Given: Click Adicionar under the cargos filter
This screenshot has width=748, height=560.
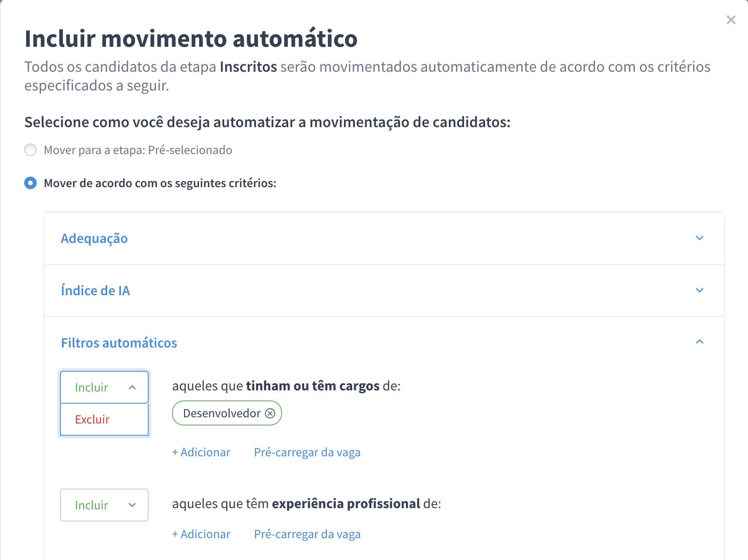Looking at the screenshot, I should [x=201, y=452].
